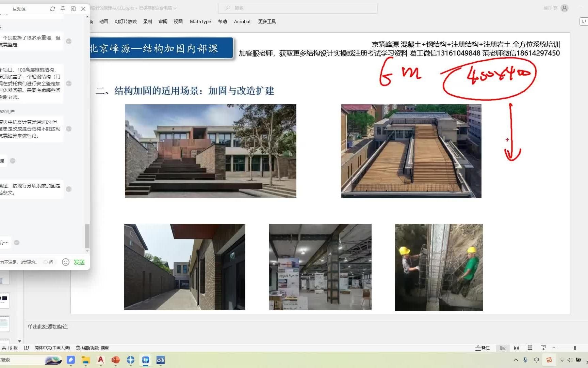Click the 发送 send button
The height and width of the screenshot is (368, 588).
tap(79, 262)
